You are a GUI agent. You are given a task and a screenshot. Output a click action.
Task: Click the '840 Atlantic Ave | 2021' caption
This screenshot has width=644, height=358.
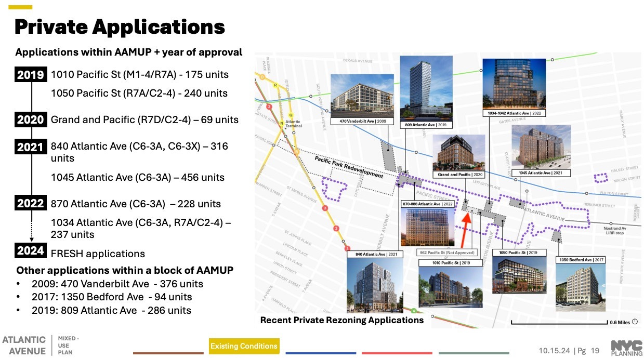(x=374, y=254)
